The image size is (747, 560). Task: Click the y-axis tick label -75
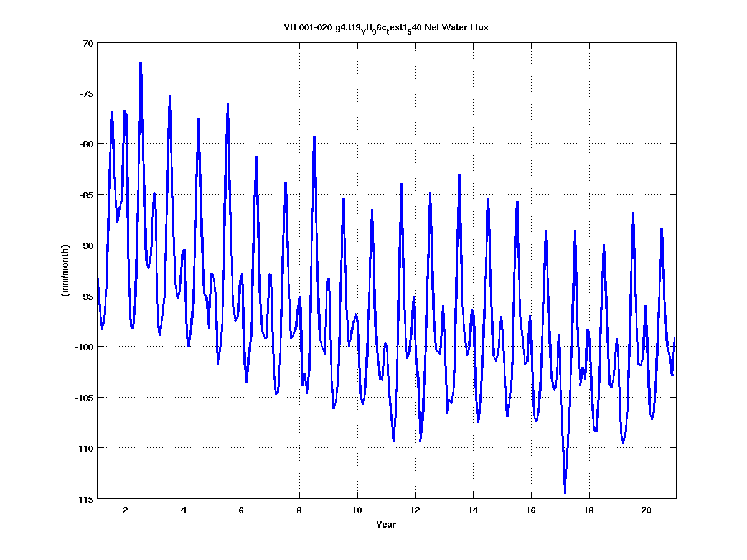(x=87, y=93)
